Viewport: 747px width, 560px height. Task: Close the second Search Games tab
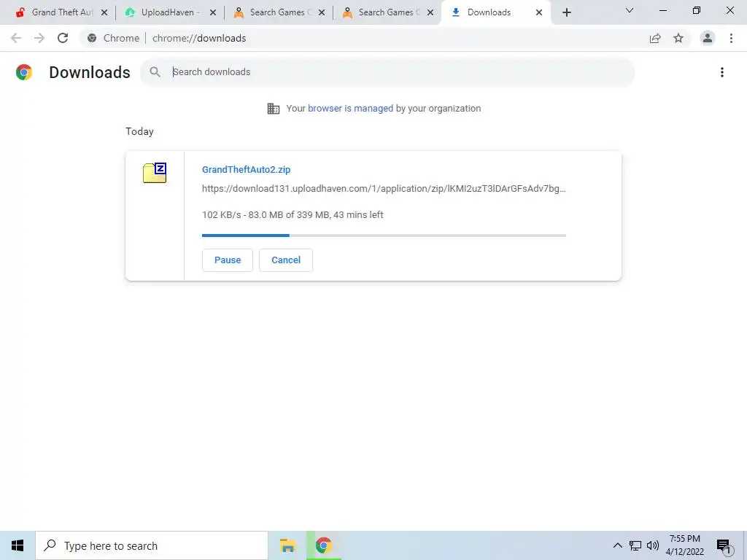[x=430, y=12]
